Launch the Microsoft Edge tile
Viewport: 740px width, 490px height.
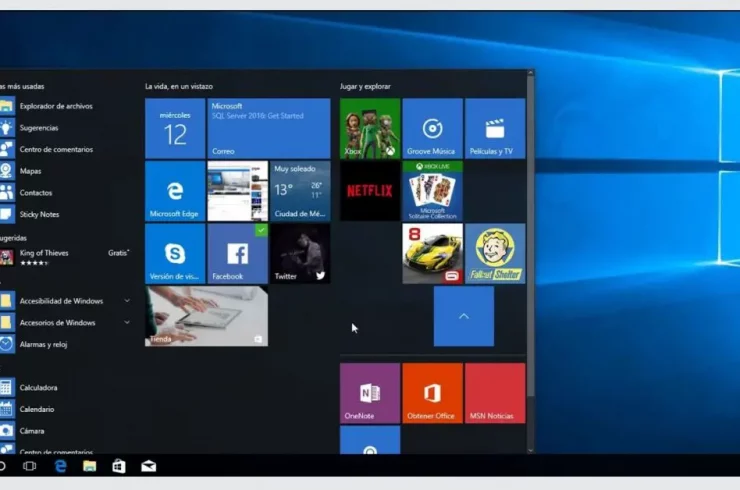pos(175,191)
